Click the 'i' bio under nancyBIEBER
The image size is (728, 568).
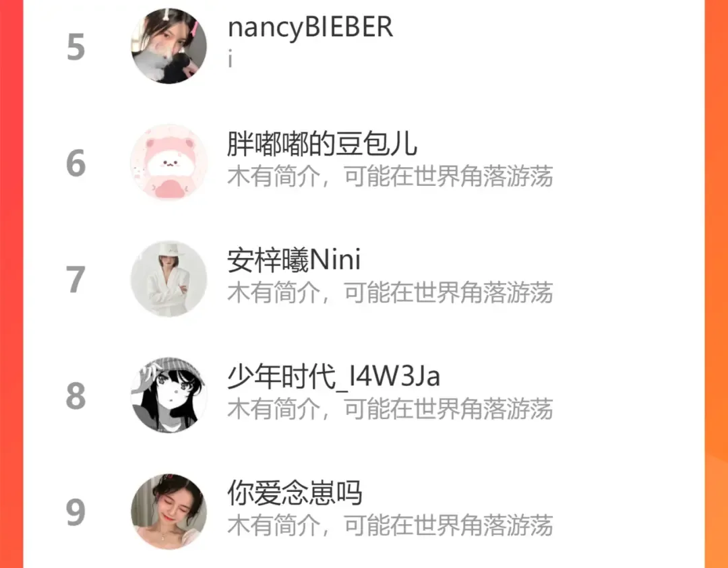231,60
